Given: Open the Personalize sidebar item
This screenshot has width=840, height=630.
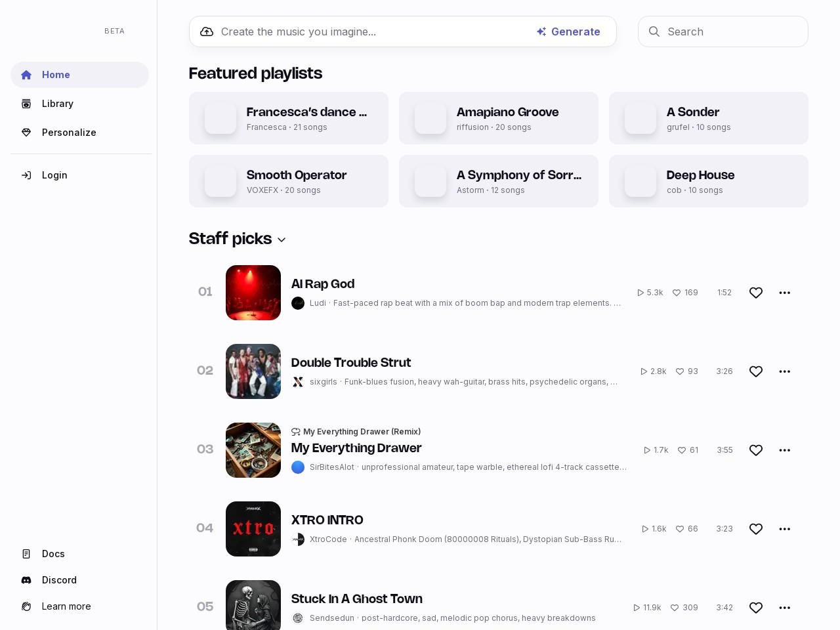Looking at the screenshot, I should 69,133.
